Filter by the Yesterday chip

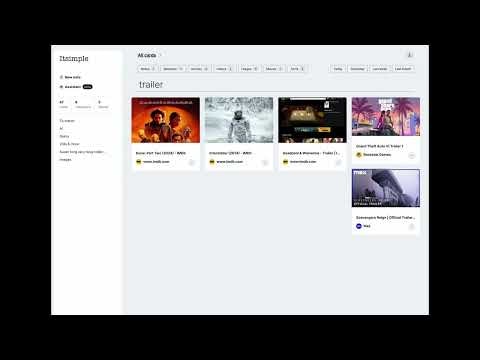(357, 69)
